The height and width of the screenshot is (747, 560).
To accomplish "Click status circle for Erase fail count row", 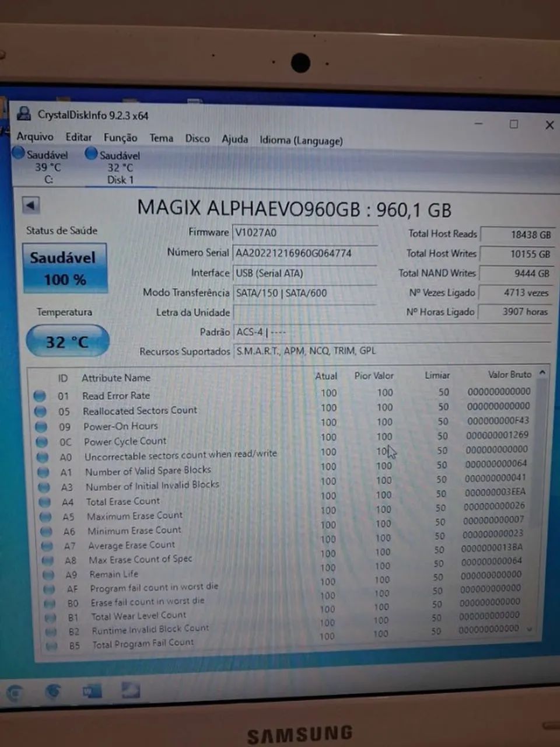I will (x=50, y=603).
